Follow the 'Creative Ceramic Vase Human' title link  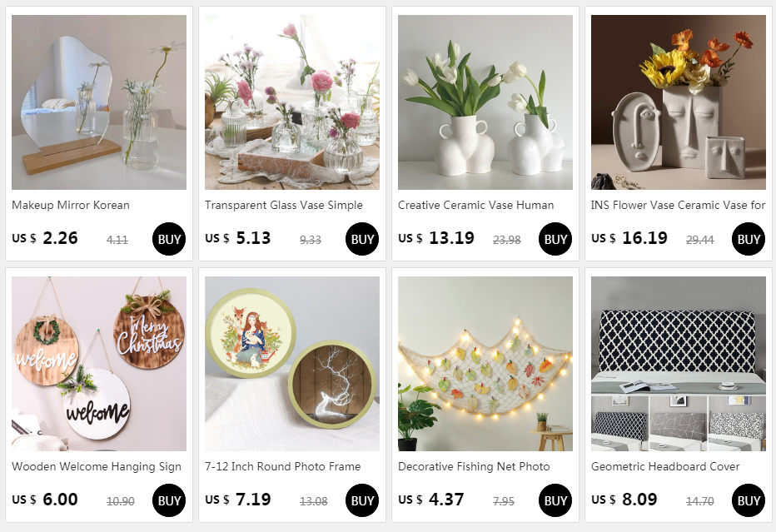475,205
